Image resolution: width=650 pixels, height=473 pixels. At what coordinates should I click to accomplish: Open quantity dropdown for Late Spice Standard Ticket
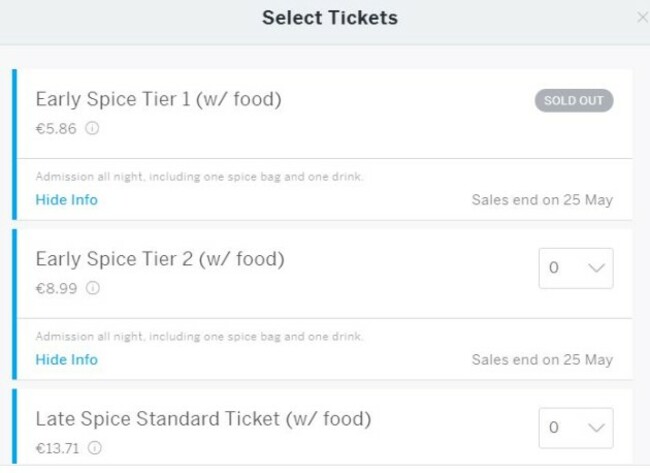pyautogui.click(x=576, y=428)
